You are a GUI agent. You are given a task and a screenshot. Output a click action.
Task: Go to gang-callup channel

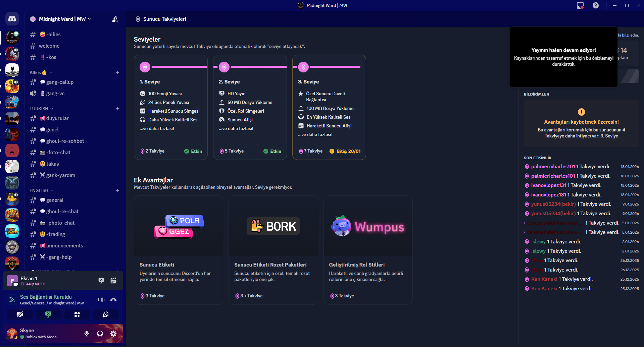[x=75, y=82]
